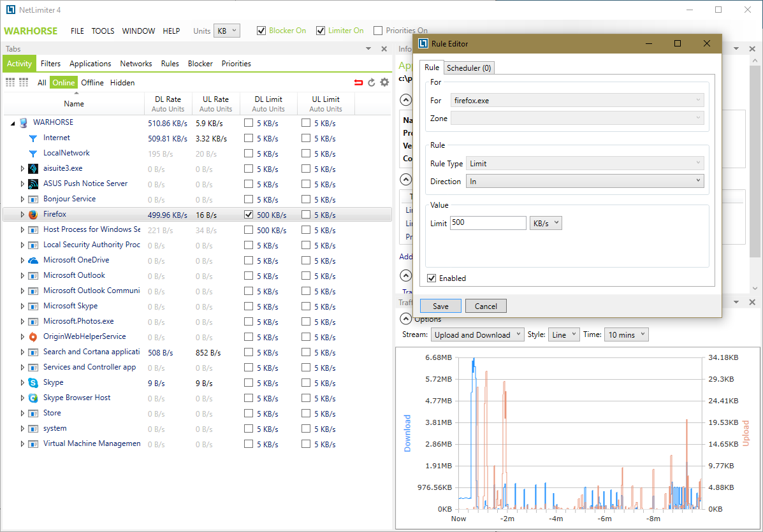Close the Tabs panel with X
Image resolution: width=763 pixels, height=532 pixels.
coord(384,48)
